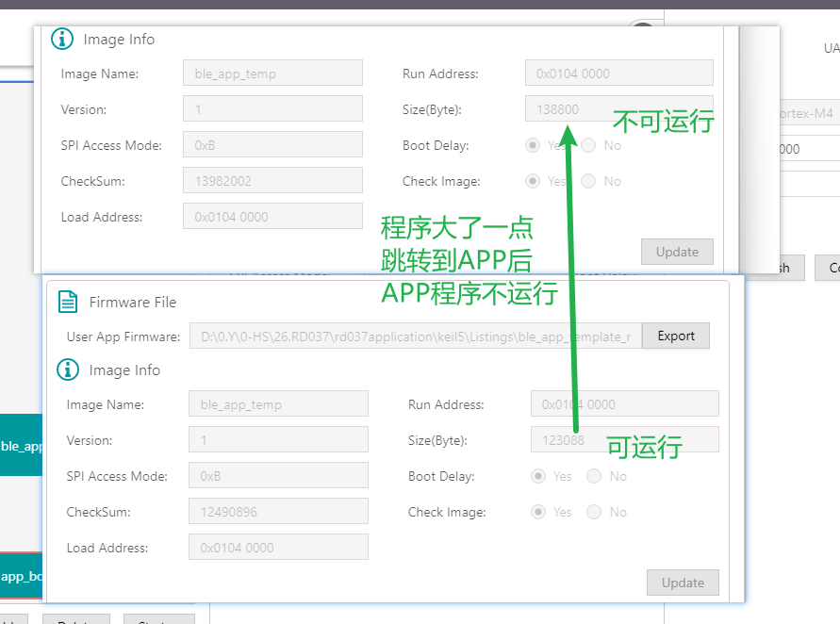The height and width of the screenshot is (624, 840).
Task: Click Image Info icon beneath User App Firmware
Action: (x=68, y=370)
